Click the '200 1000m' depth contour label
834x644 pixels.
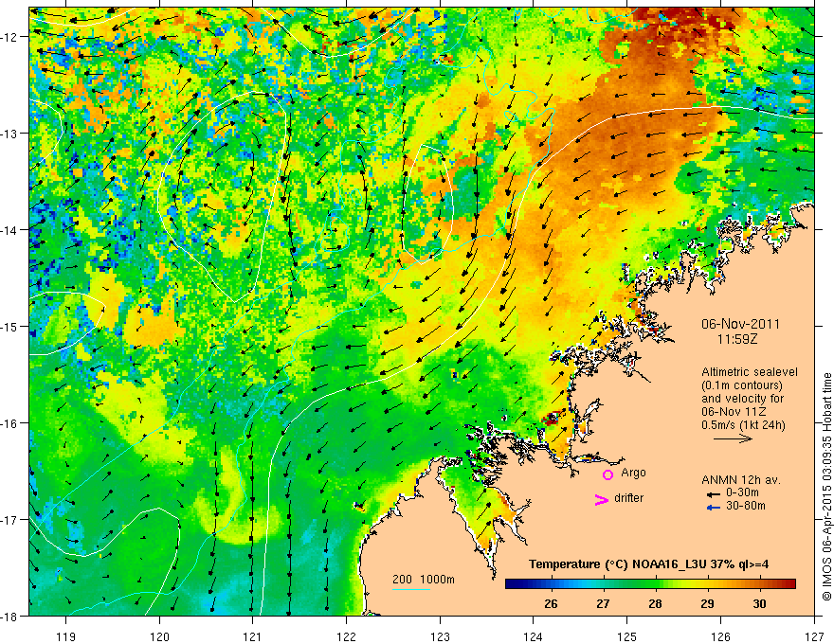point(424,580)
